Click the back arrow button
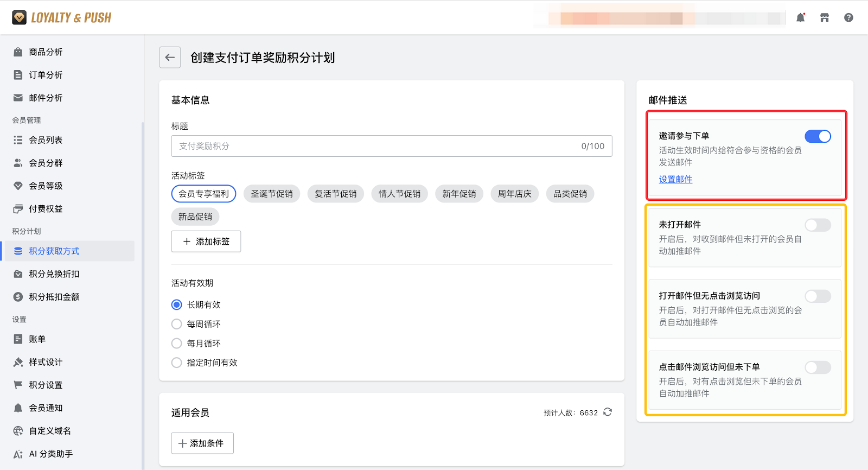Screen dimensions: 868x470 170,58
